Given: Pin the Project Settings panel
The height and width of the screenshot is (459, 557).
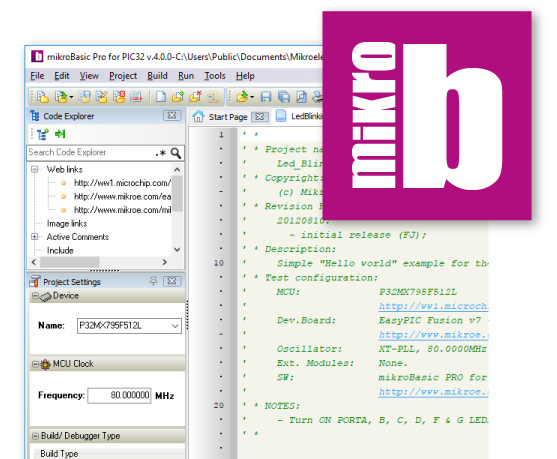Looking at the screenshot, I should point(153,281).
